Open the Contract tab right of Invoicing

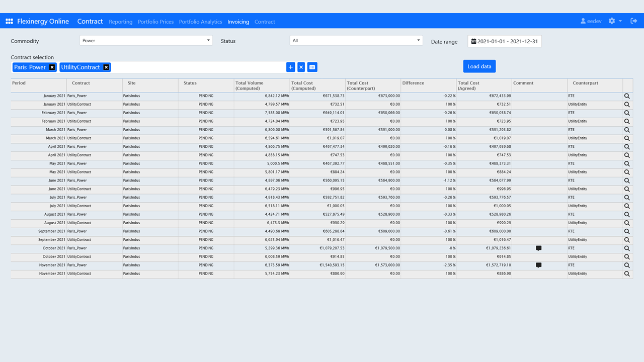265,22
